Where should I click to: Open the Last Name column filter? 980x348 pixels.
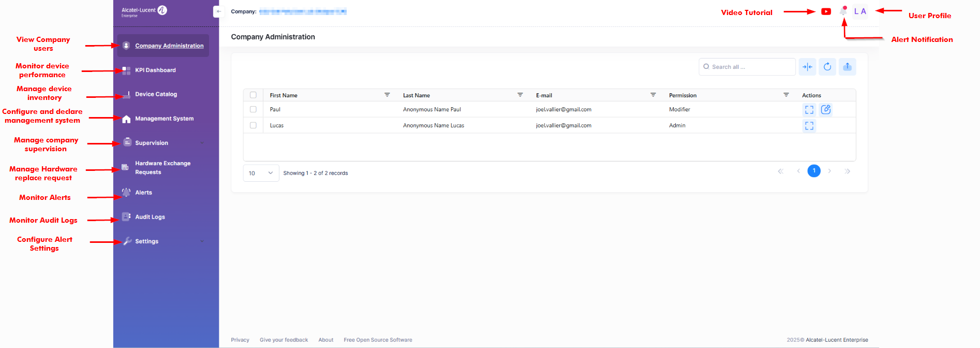(520, 95)
